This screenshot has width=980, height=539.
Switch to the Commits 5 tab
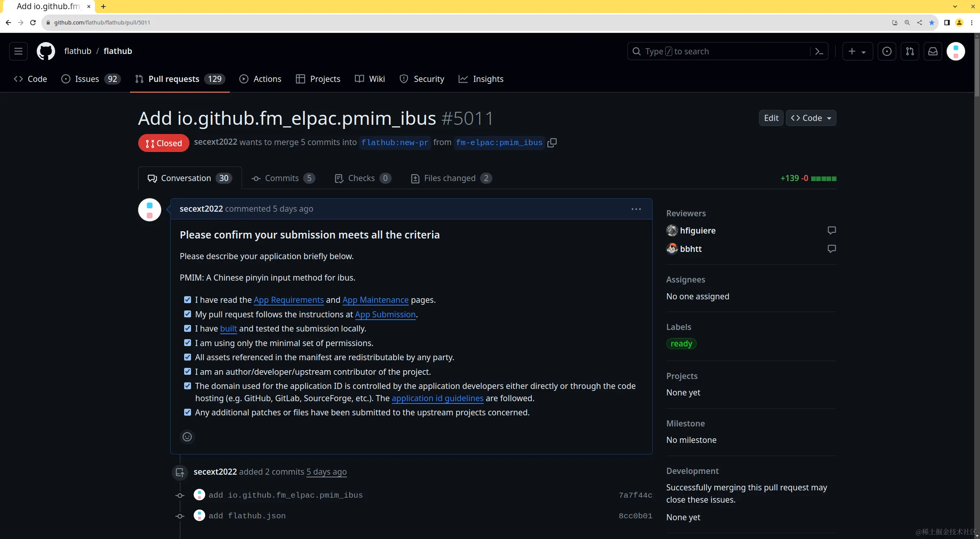(283, 178)
